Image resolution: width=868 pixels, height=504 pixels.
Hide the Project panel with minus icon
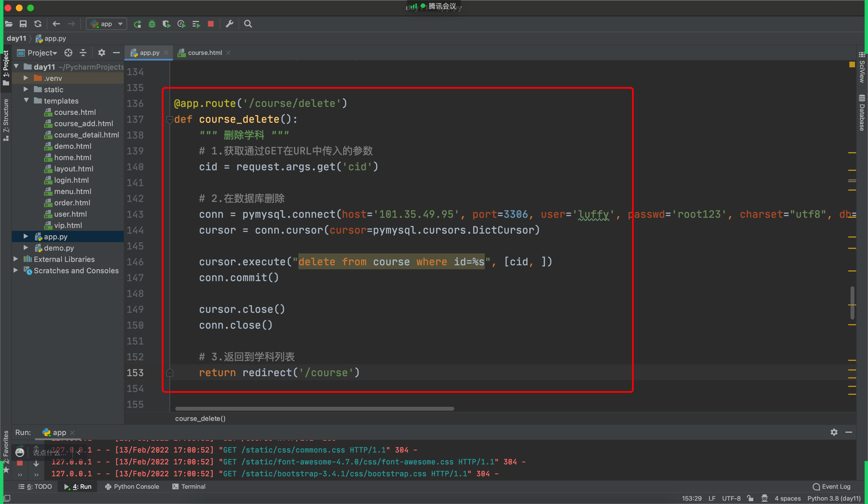[116, 53]
